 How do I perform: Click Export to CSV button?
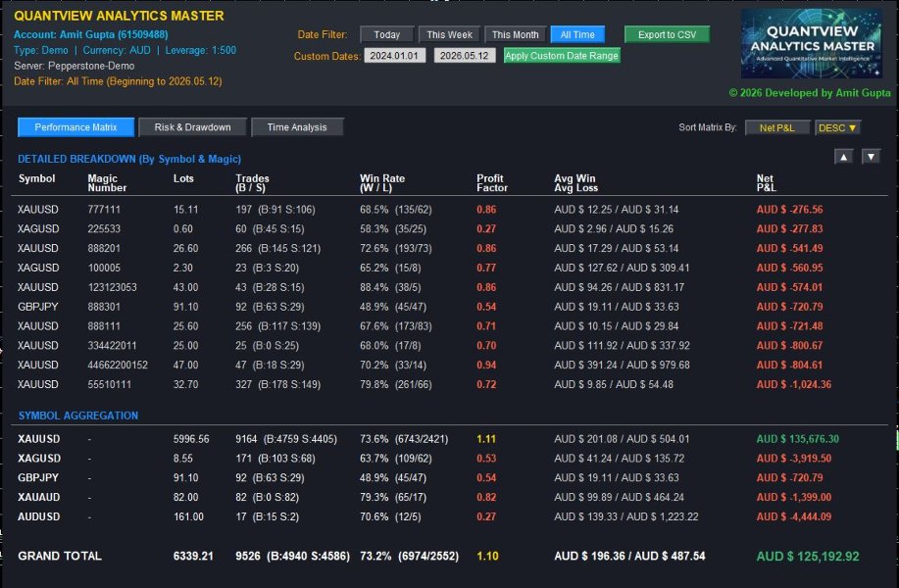[x=667, y=35]
